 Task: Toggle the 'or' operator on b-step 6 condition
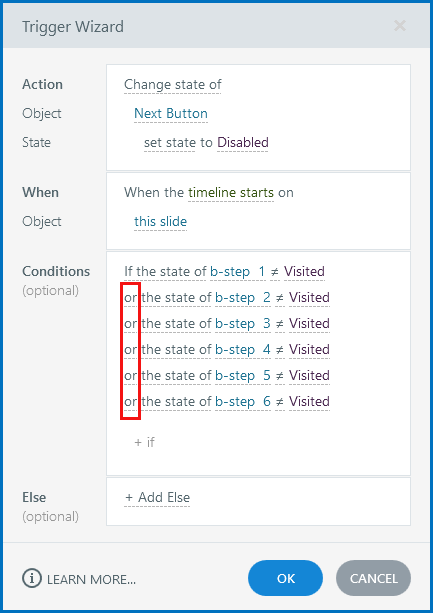click(131, 401)
